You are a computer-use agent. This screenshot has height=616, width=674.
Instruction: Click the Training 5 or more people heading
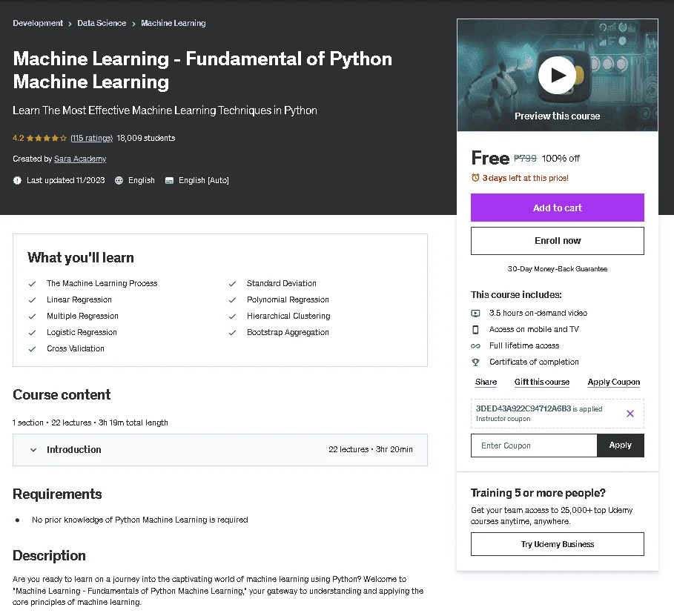(x=538, y=493)
